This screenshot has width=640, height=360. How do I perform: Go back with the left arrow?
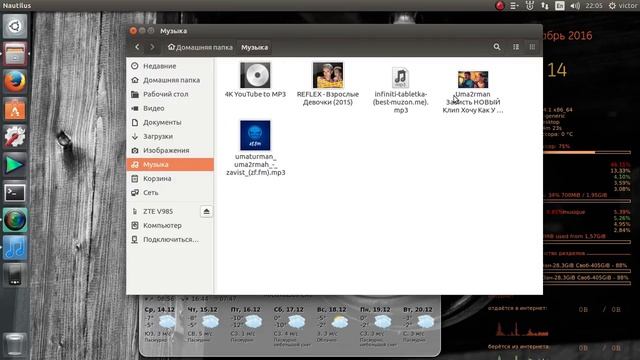(x=137, y=47)
